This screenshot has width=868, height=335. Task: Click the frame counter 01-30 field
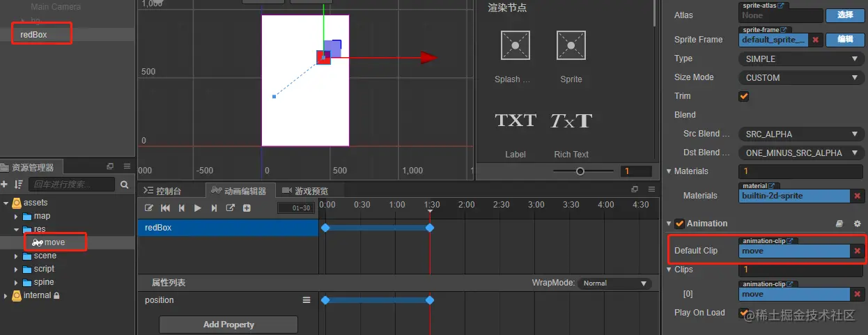pos(297,208)
